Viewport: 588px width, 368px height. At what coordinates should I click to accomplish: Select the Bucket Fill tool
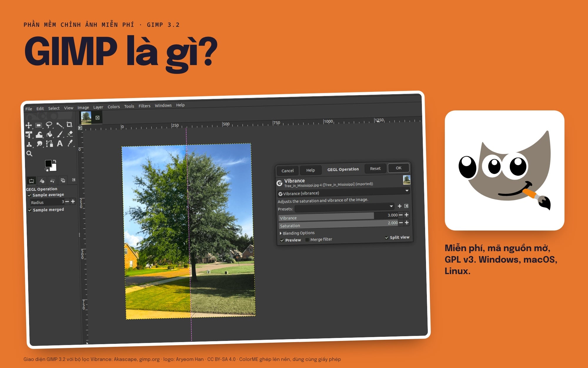(49, 134)
